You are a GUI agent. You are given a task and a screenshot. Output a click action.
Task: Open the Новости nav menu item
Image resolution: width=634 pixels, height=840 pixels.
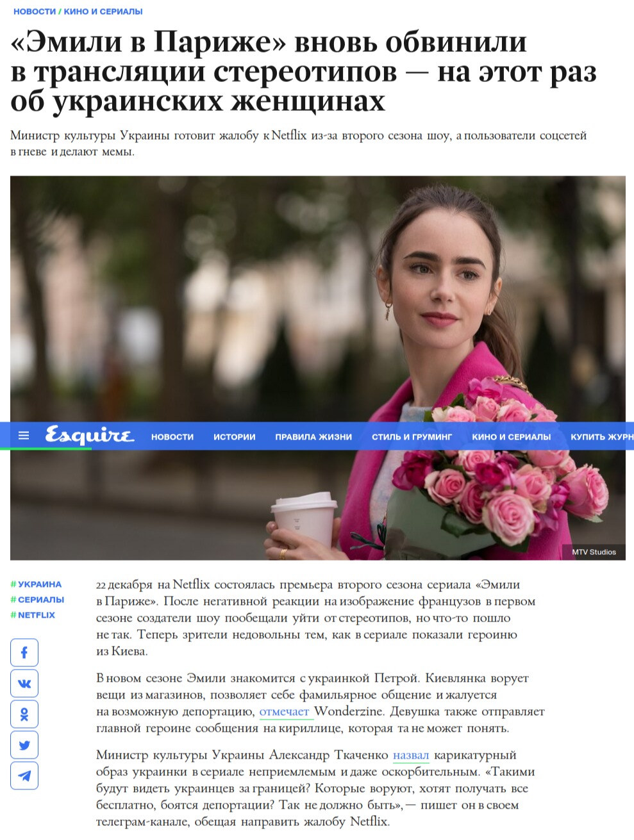point(172,437)
